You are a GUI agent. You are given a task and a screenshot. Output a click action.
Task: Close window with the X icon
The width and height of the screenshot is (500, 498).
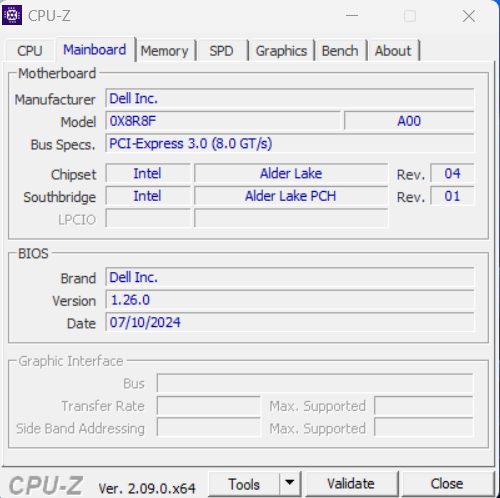click(469, 16)
